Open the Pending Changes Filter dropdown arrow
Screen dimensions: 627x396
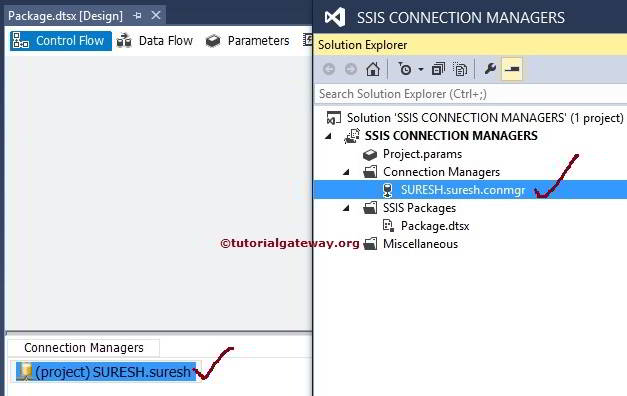tap(421, 70)
